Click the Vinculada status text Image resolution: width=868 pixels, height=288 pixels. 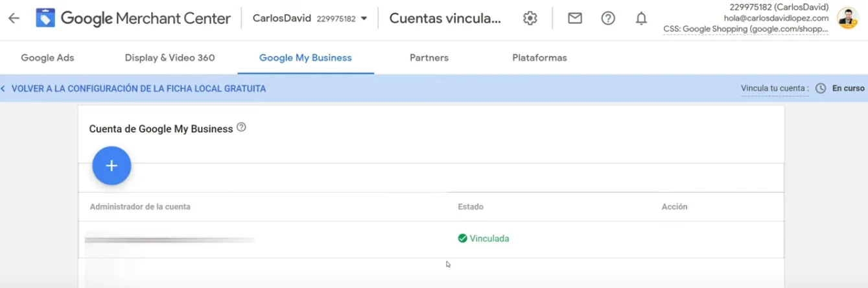[x=489, y=239]
